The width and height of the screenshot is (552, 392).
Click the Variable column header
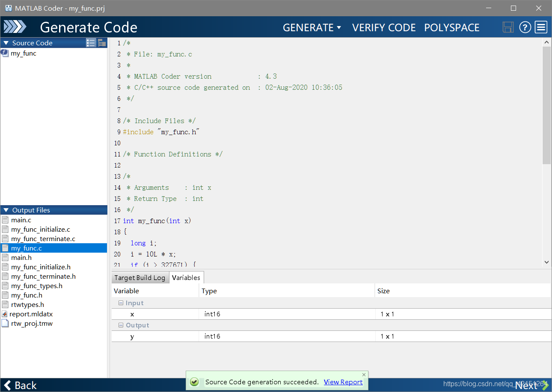(x=155, y=291)
